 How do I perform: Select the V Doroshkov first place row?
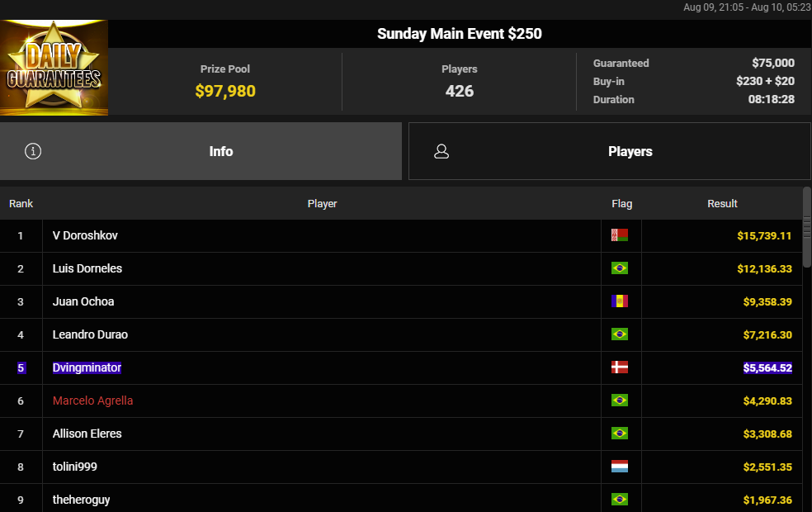click(401, 236)
